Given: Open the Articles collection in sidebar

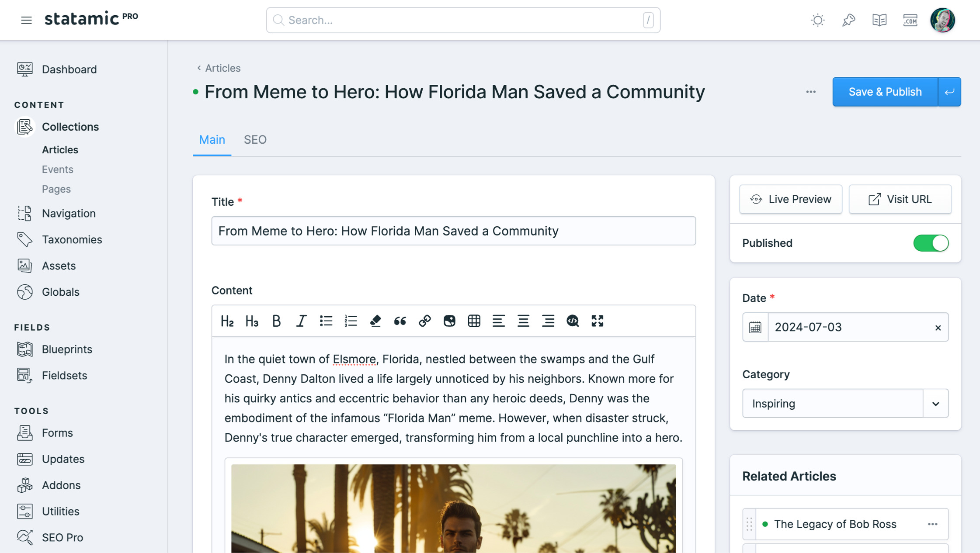Looking at the screenshot, I should [x=60, y=149].
